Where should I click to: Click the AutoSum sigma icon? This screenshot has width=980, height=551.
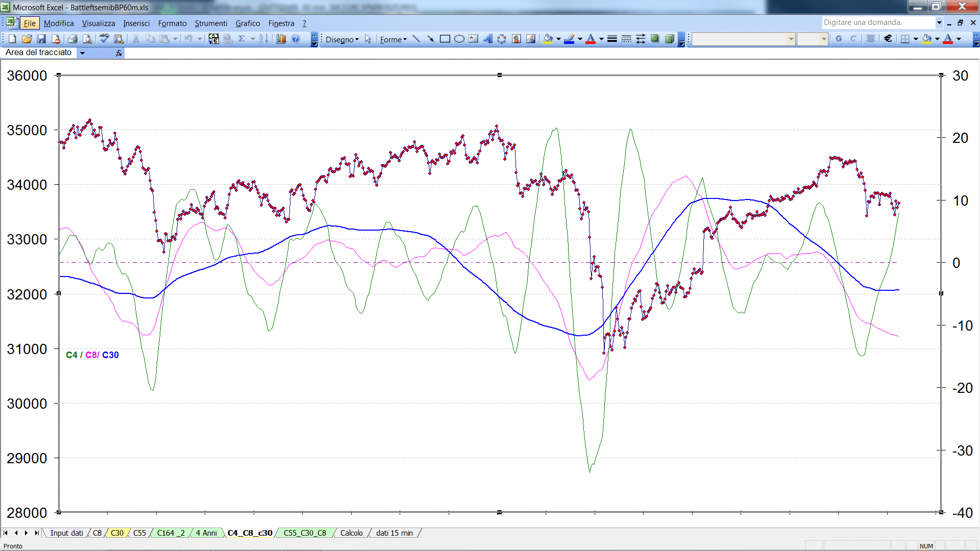242,39
